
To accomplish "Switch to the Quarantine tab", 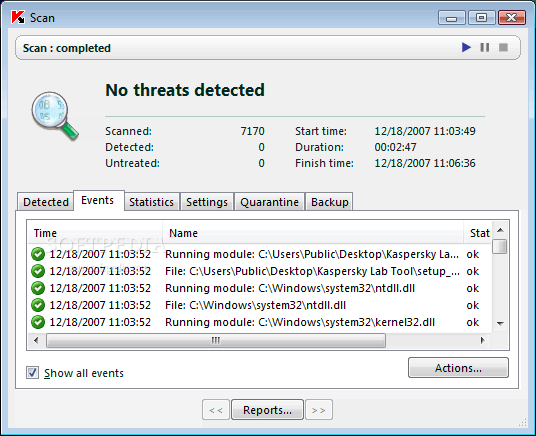I will tap(269, 202).
